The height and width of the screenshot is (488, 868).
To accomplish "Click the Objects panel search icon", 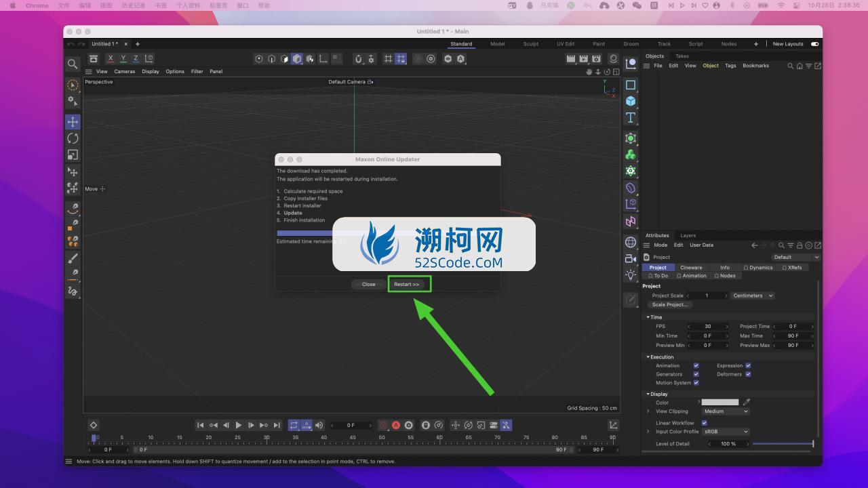I will point(791,66).
